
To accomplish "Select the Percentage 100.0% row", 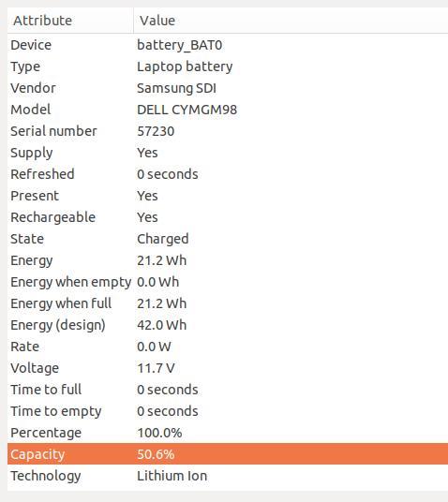I will point(228,433).
